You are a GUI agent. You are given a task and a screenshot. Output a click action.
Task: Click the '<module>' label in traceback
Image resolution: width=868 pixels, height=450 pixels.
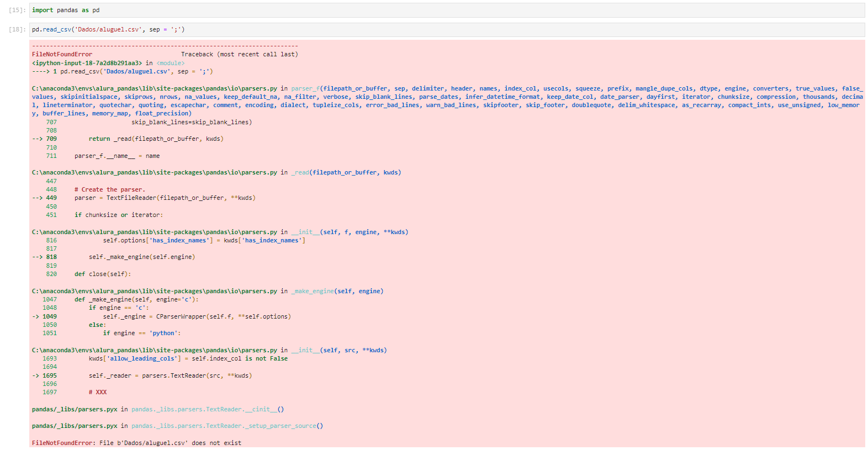click(170, 63)
